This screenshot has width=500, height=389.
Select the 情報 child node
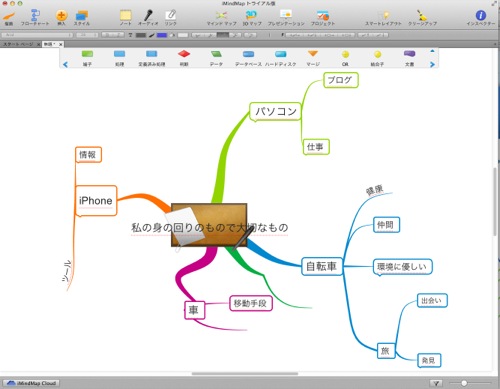[88, 155]
